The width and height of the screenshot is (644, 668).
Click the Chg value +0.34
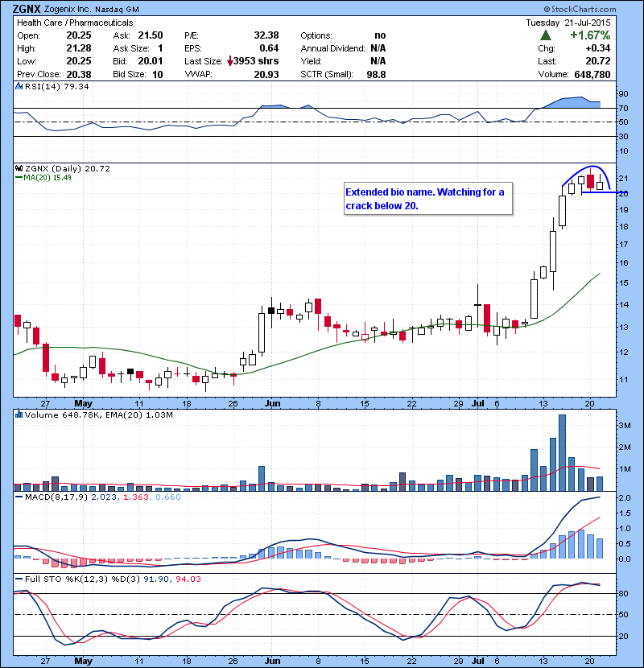tap(598, 48)
